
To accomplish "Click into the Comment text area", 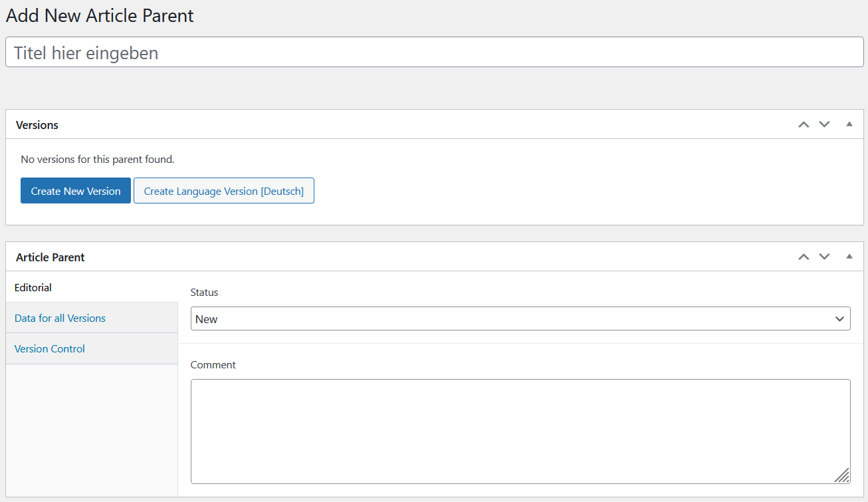I will [520, 432].
